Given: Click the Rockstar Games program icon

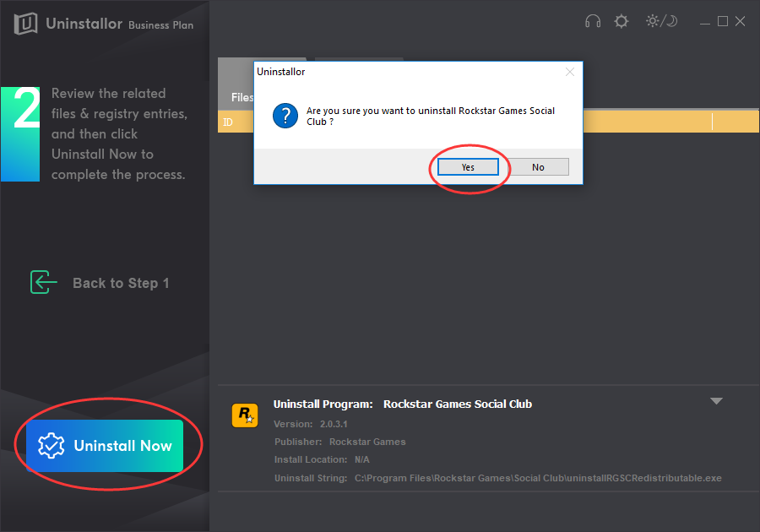Looking at the screenshot, I should (245, 415).
